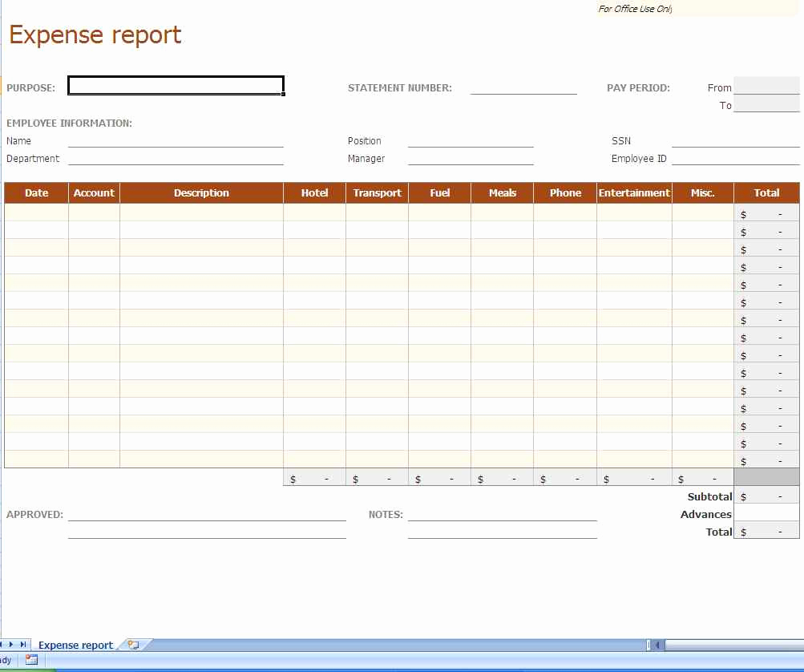
Task: Click the Date column header
Action: 37,193
